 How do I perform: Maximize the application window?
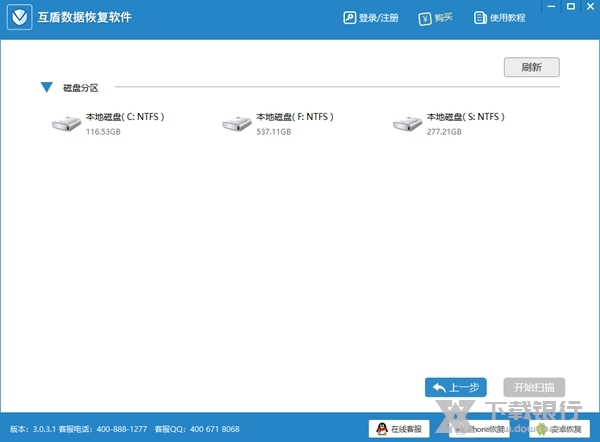click(571, 7)
